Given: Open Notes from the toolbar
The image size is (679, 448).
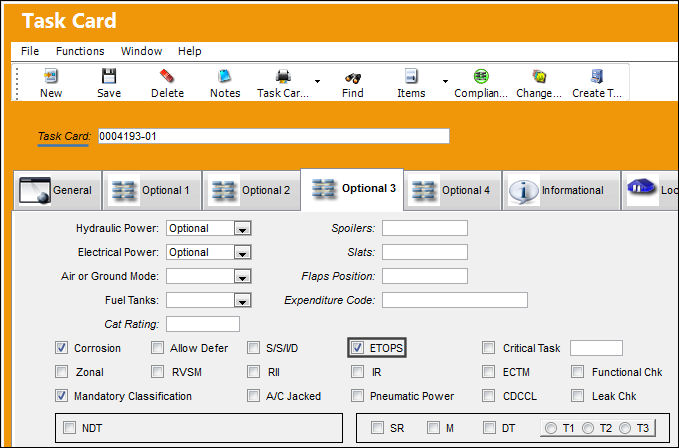Looking at the screenshot, I should pos(225,76).
